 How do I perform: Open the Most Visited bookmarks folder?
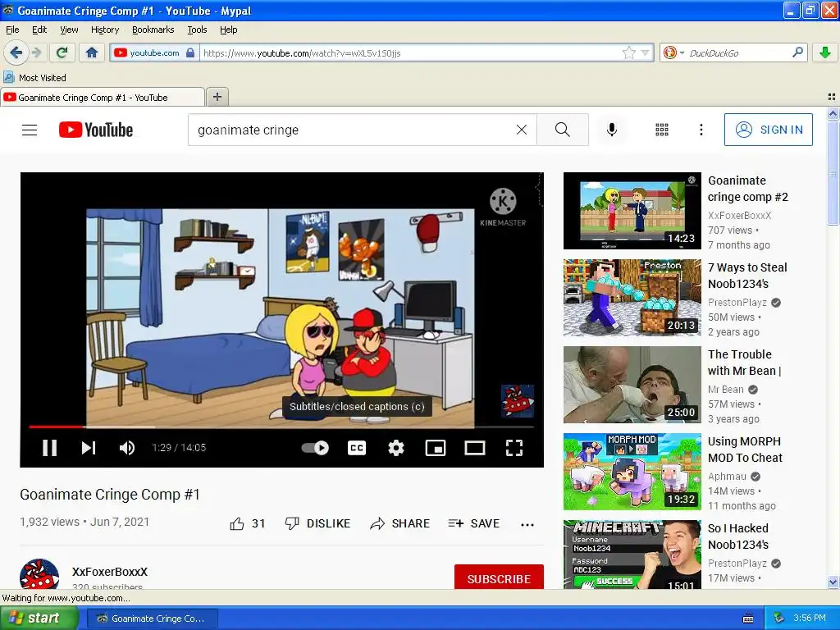(34, 78)
